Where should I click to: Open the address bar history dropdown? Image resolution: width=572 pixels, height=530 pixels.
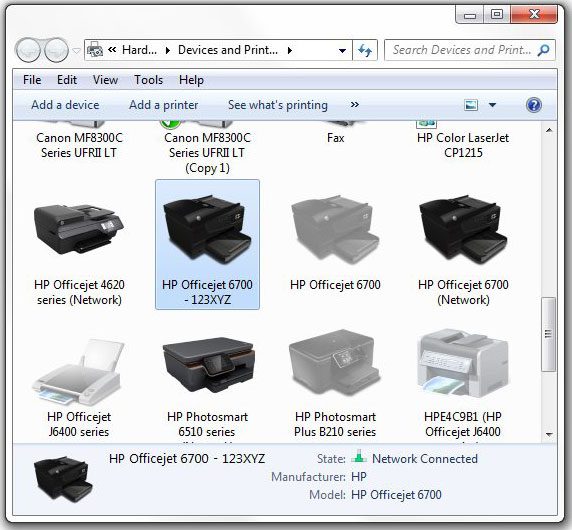pos(342,50)
